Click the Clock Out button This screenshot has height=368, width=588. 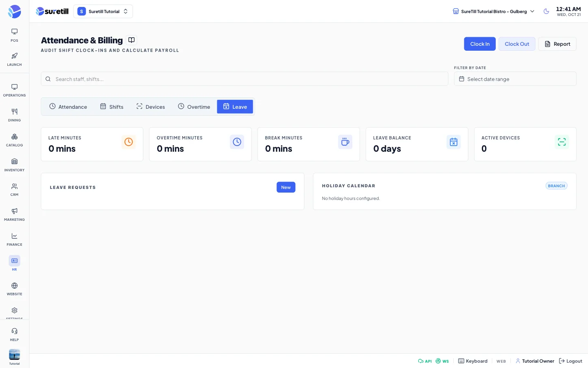point(517,44)
